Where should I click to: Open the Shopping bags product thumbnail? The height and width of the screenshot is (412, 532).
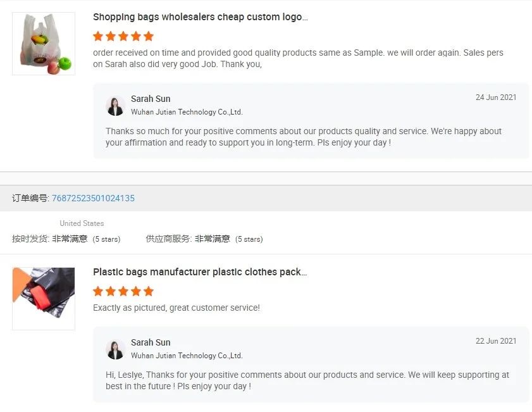point(44,44)
